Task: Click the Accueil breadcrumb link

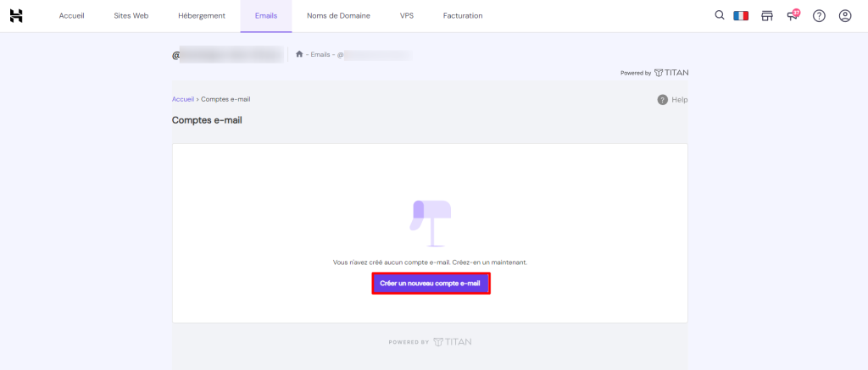Action: pos(183,99)
